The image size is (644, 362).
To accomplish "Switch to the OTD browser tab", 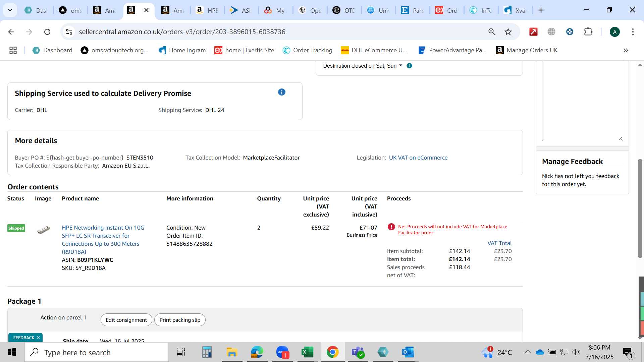I will [x=344, y=10].
